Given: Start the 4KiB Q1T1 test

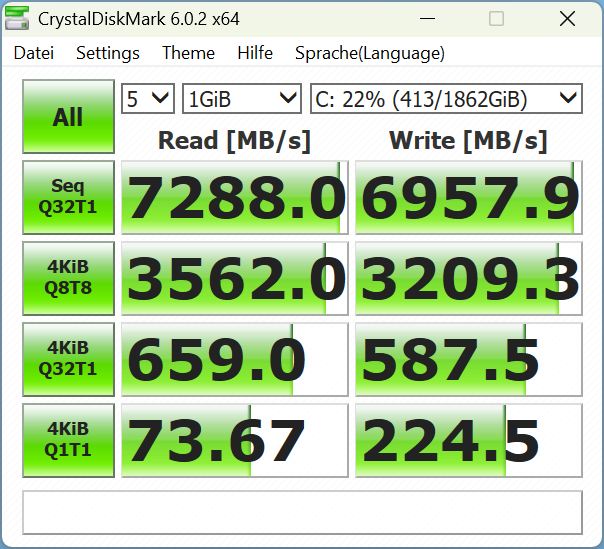Looking at the screenshot, I should (x=68, y=440).
